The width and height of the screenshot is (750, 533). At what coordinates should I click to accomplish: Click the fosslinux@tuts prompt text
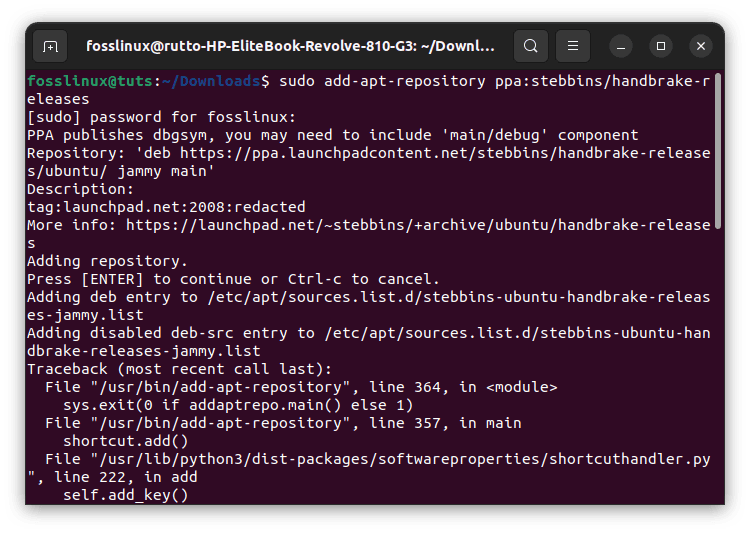(x=89, y=81)
